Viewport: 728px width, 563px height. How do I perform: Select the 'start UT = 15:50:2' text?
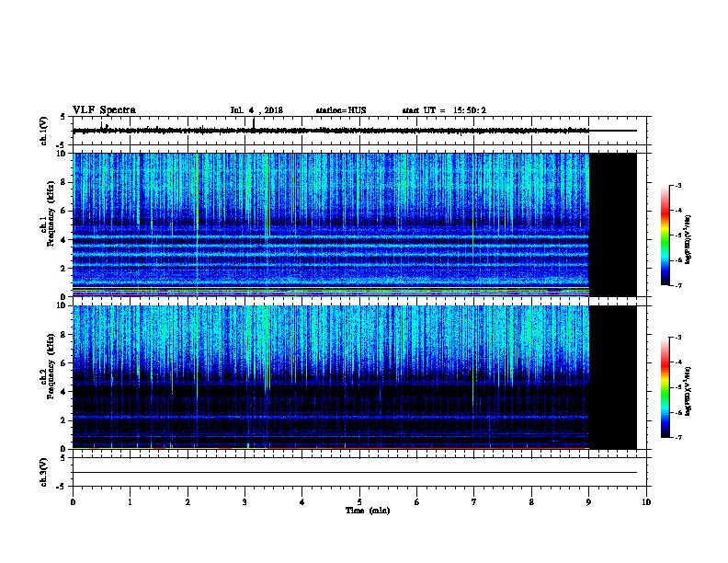tap(444, 110)
